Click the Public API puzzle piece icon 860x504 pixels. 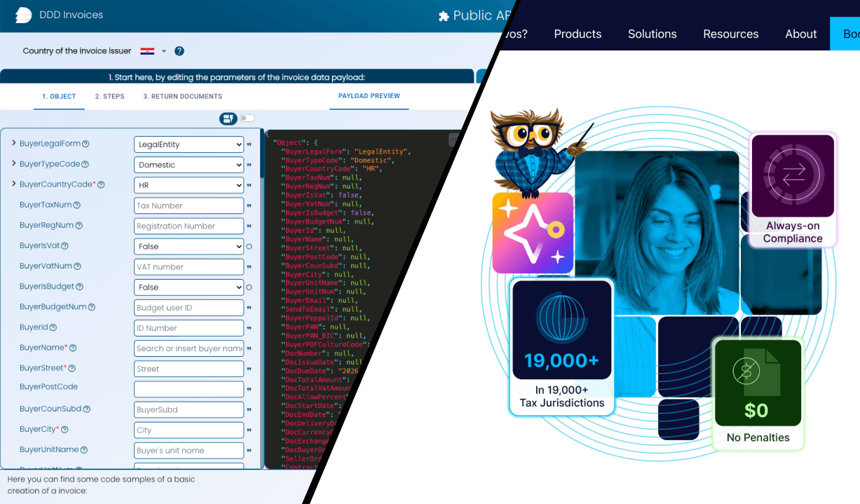click(x=443, y=16)
